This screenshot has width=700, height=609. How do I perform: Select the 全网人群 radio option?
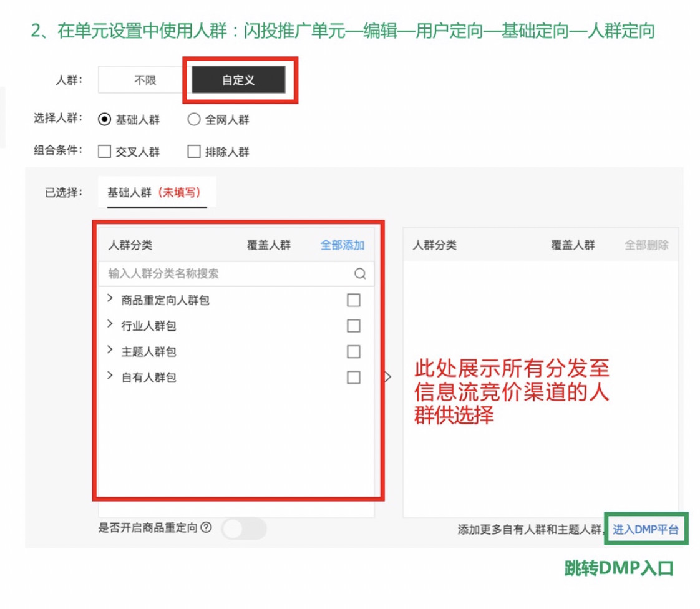pyautogui.click(x=193, y=119)
